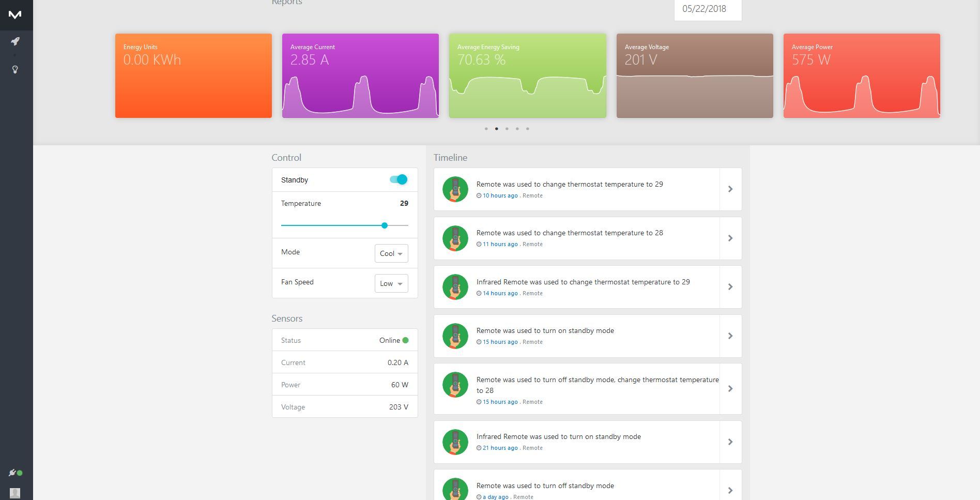Click the M logo in the sidebar

coord(16,14)
